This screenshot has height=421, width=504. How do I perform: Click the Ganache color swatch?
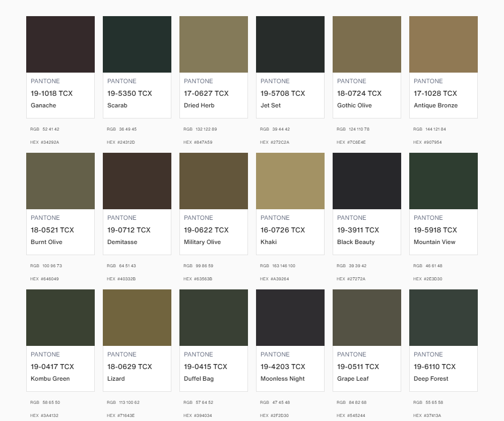[60, 44]
